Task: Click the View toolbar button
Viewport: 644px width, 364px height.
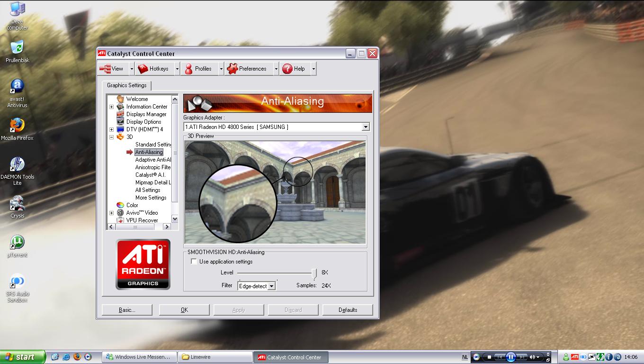Action: (113, 69)
